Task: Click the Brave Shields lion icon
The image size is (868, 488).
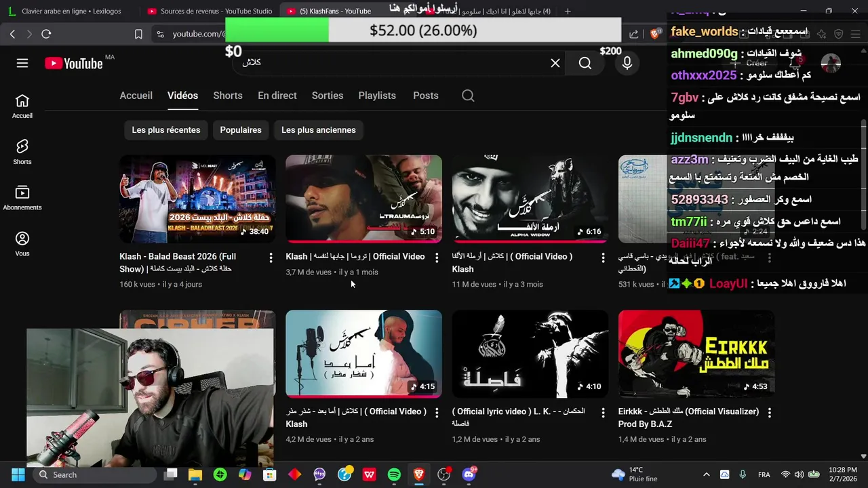Action: pos(656,34)
